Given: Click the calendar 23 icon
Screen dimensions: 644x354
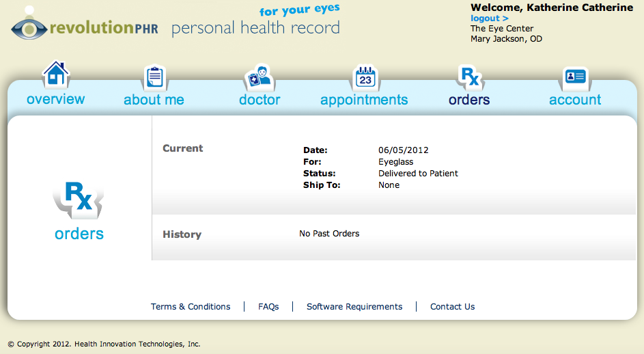Looking at the screenshot, I should click(x=365, y=77).
